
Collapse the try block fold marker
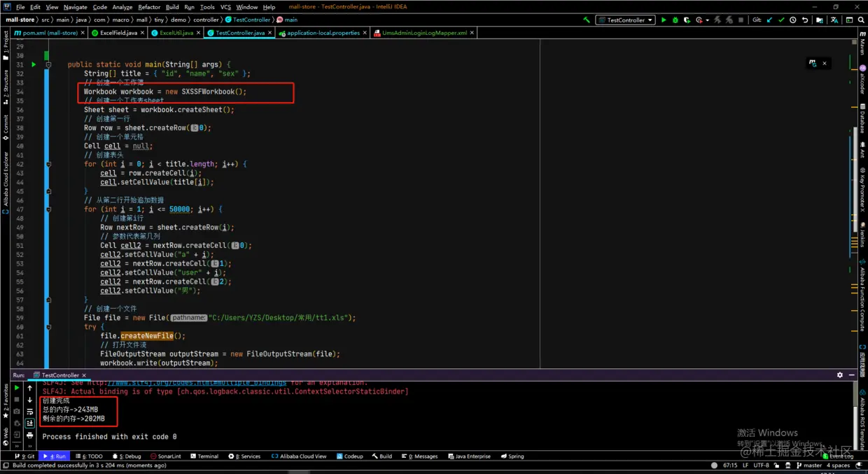[48, 327]
